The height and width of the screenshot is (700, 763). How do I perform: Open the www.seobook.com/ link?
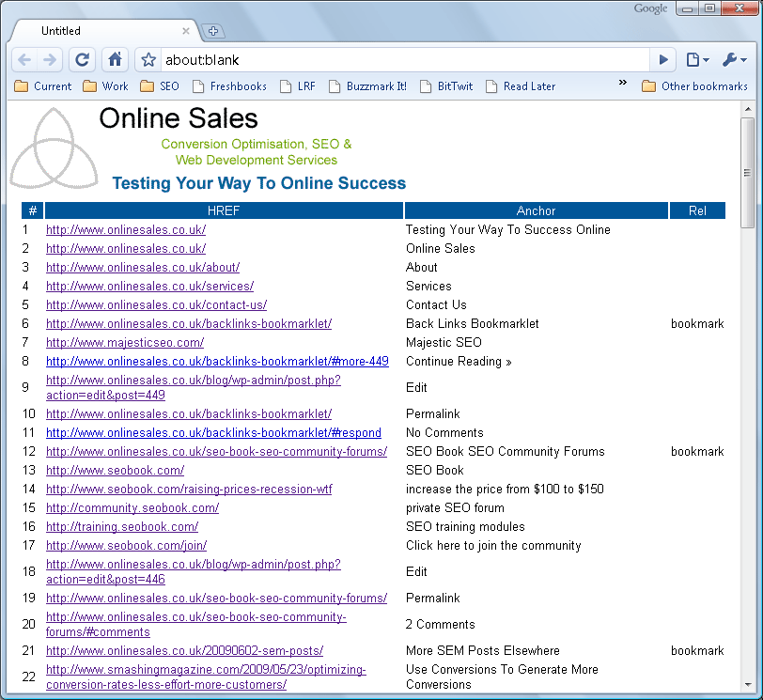115,471
